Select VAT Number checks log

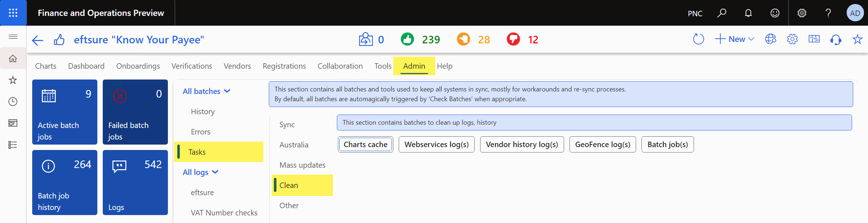click(224, 213)
